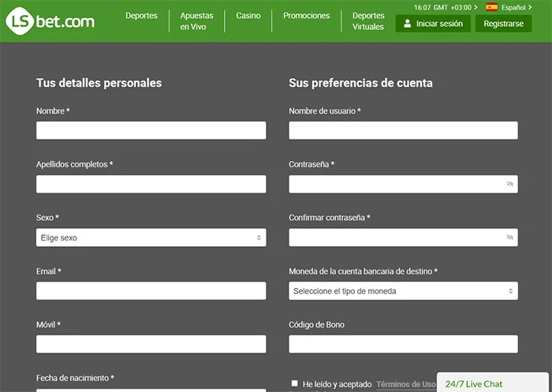Check the terms acceptance checkbox
Screen dimensions: 552x392
click(295, 383)
